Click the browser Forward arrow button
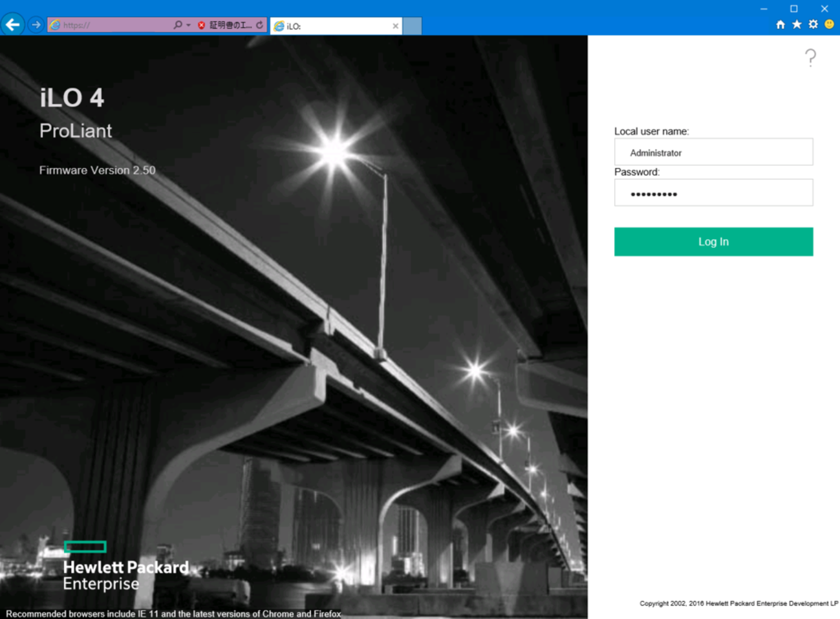The image size is (840, 619). 36,25
